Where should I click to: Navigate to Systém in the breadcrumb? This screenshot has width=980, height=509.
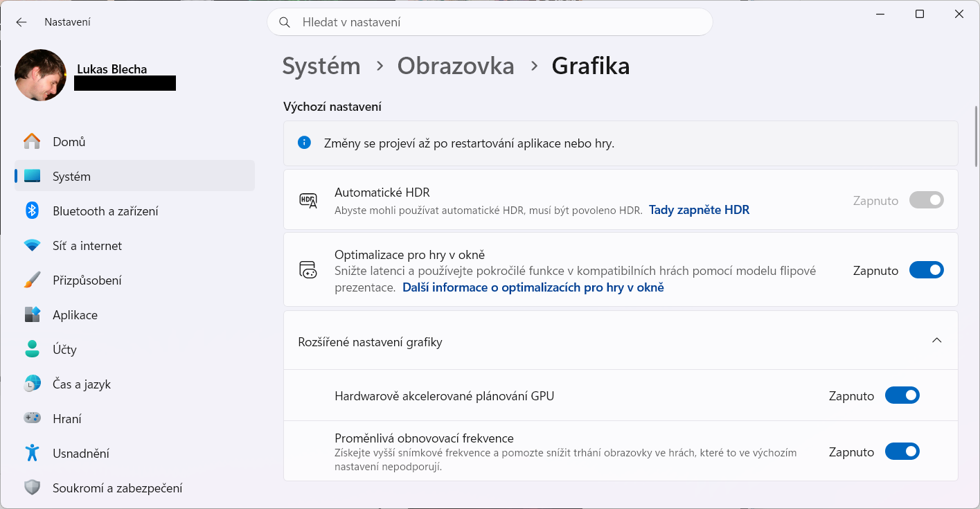click(321, 66)
